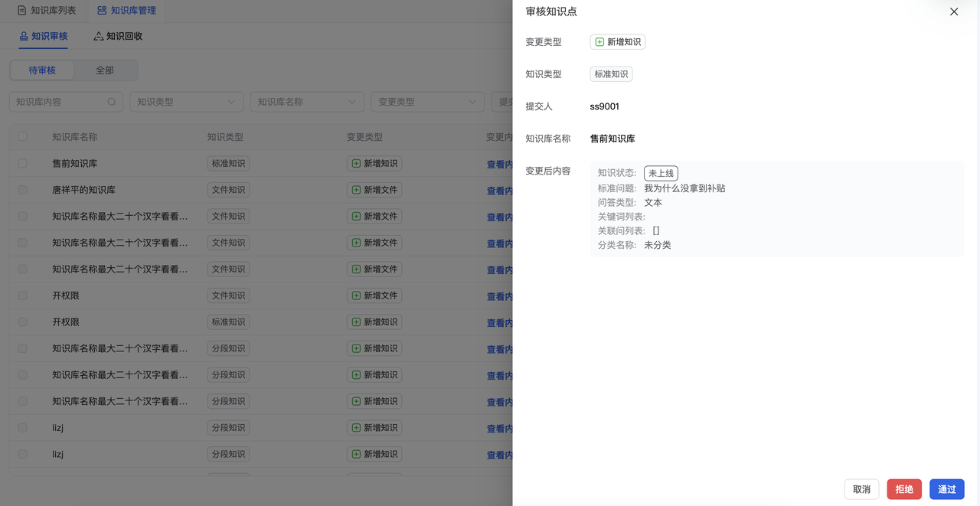The width and height of the screenshot is (980, 506).
Task: Open the 知识类型 filter dropdown
Action: coord(187,102)
